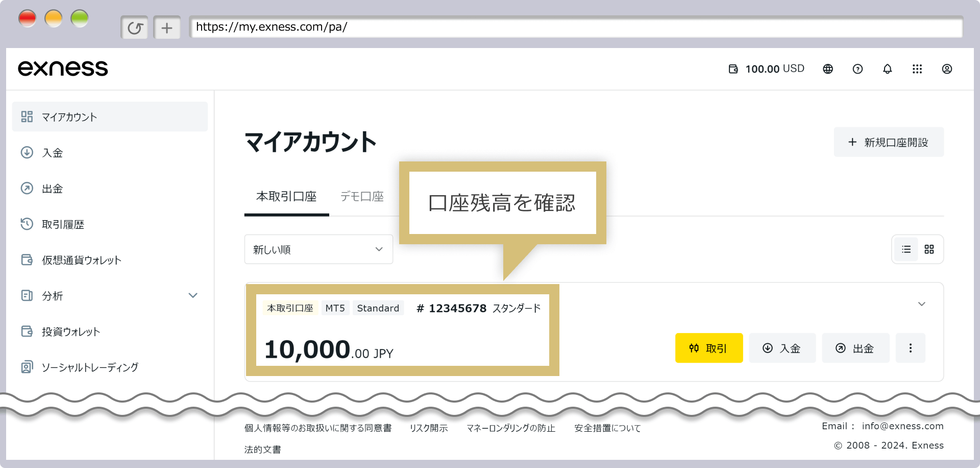Open the notifications bell

[888, 69]
